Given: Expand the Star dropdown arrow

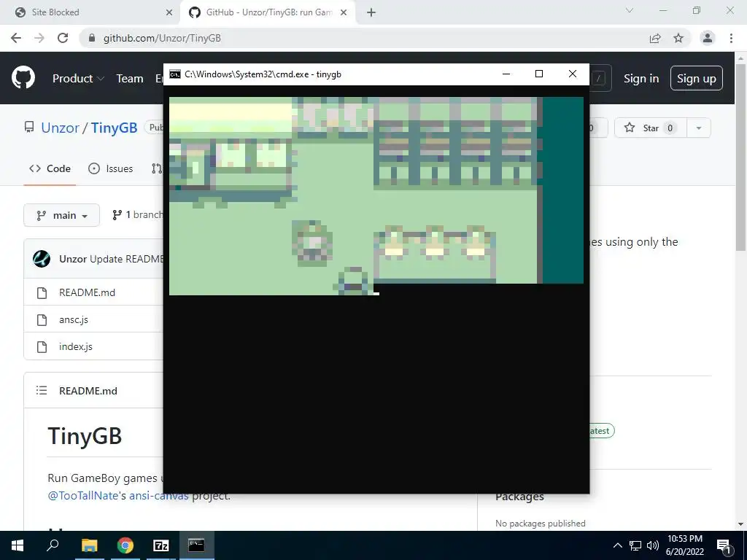Looking at the screenshot, I should click(699, 128).
